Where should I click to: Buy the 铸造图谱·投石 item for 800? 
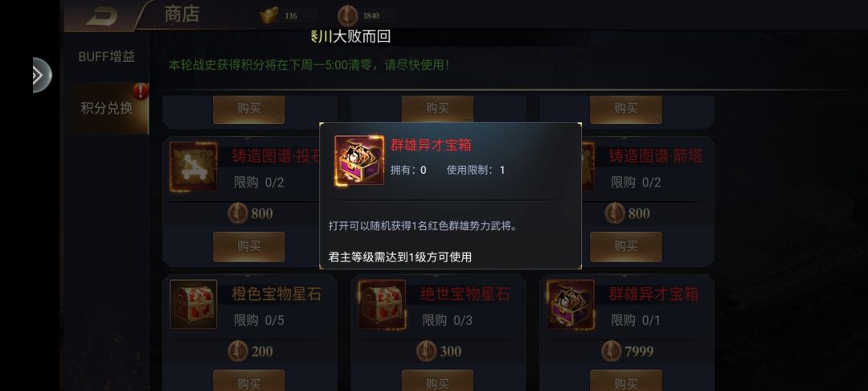coord(249,246)
